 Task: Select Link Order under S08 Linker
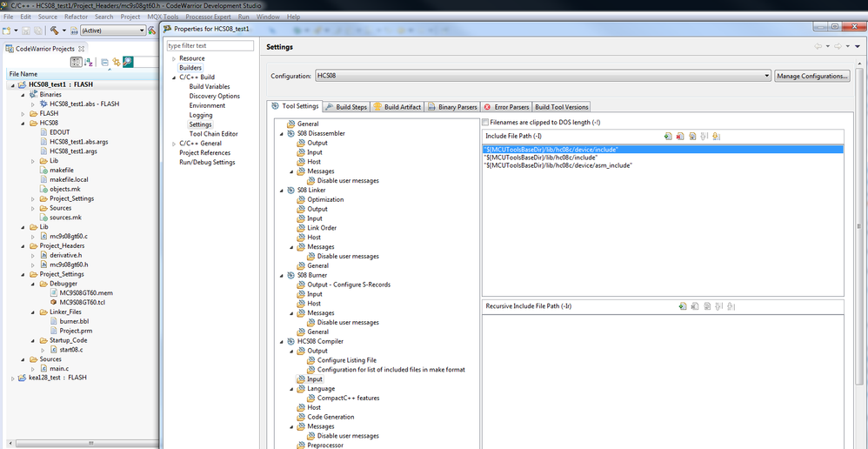322,227
